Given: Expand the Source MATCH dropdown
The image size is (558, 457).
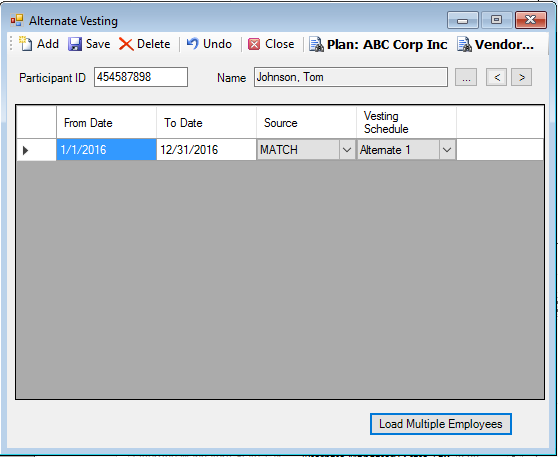Looking at the screenshot, I should point(347,150).
